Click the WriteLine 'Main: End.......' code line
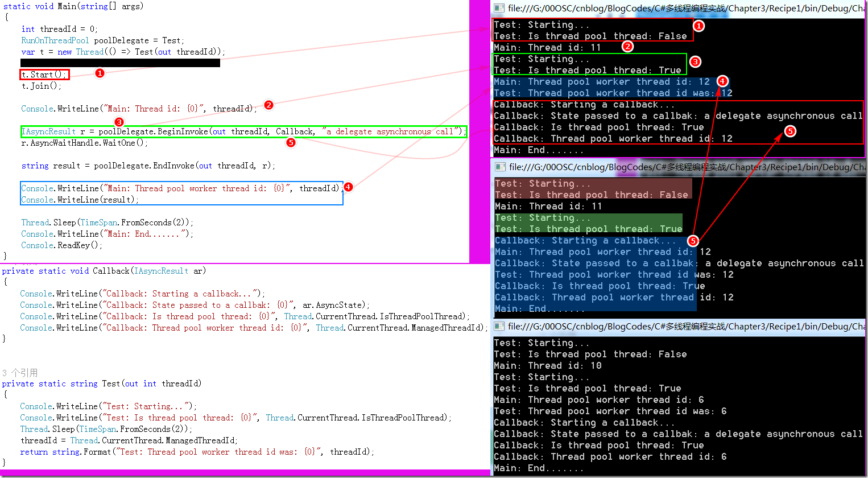The height and width of the screenshot is (478, 868). pyautogui.click(x=108, y=234)
